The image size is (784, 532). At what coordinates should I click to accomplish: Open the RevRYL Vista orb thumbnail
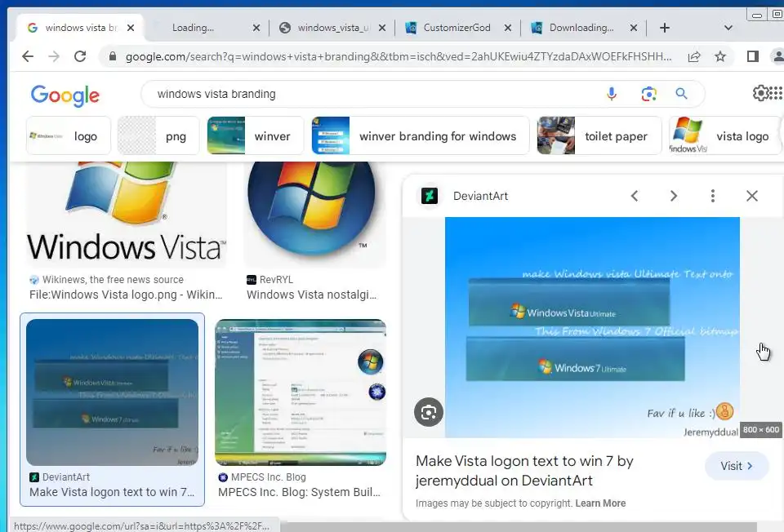pos(315,215)
